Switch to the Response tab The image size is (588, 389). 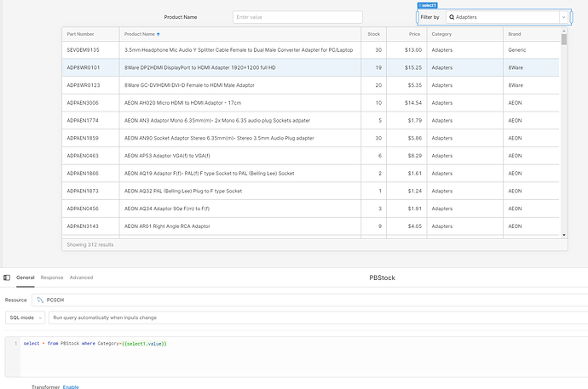pos(52,277)
